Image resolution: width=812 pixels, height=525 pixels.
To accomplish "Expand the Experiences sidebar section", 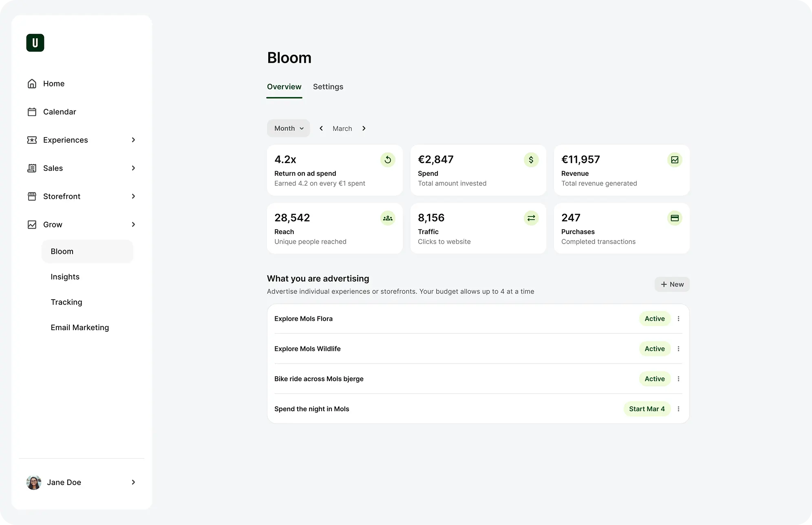I will [x=133, y=140].
